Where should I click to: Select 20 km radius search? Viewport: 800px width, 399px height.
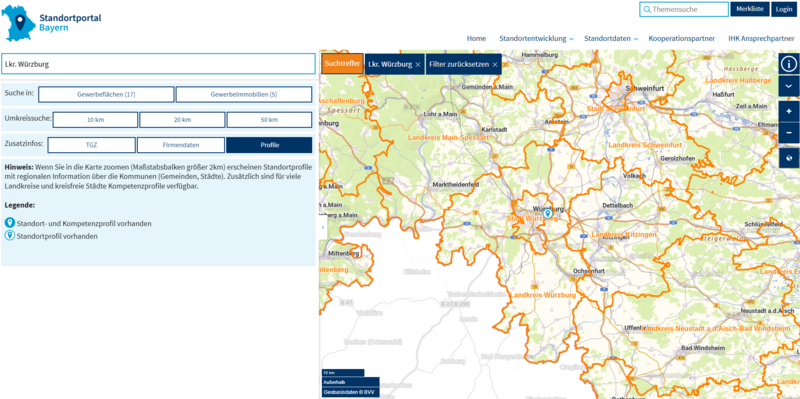[182, 120]
